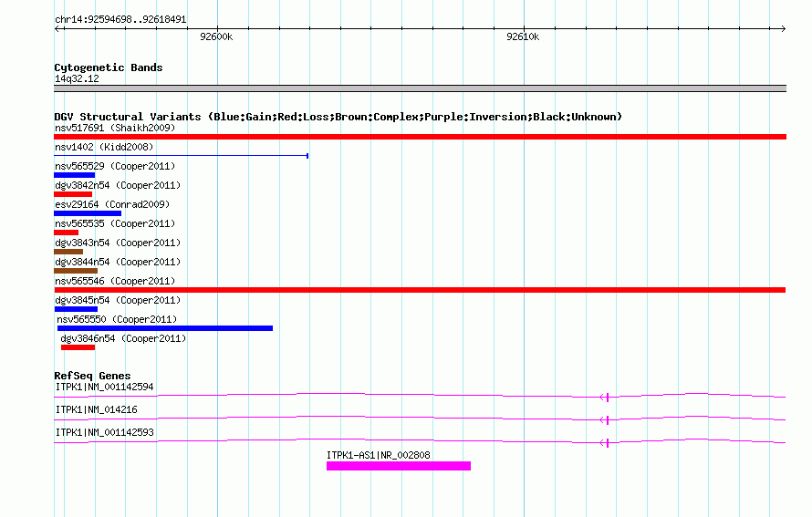
Task: Click the nsv565550 (Cooper2011) label
Action: [117, 319]
